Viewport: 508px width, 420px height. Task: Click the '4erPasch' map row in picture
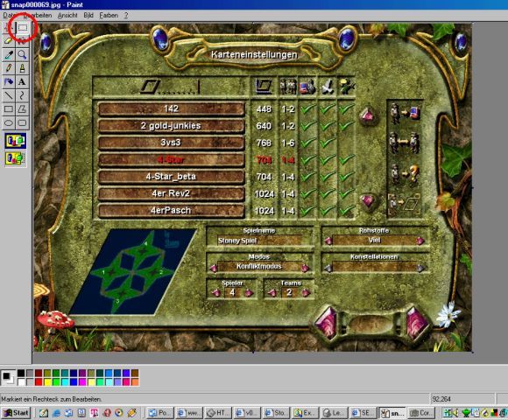[171, 211]
